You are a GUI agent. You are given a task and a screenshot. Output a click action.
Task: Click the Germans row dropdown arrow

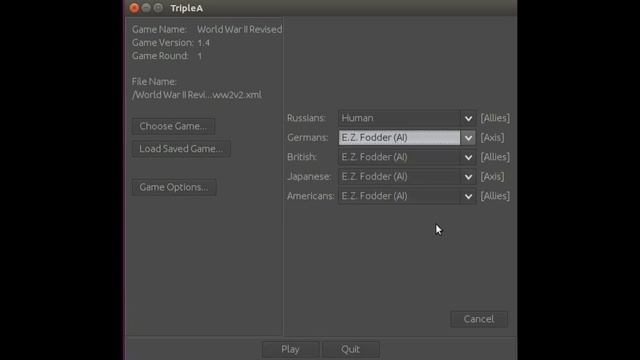[468, 138]
